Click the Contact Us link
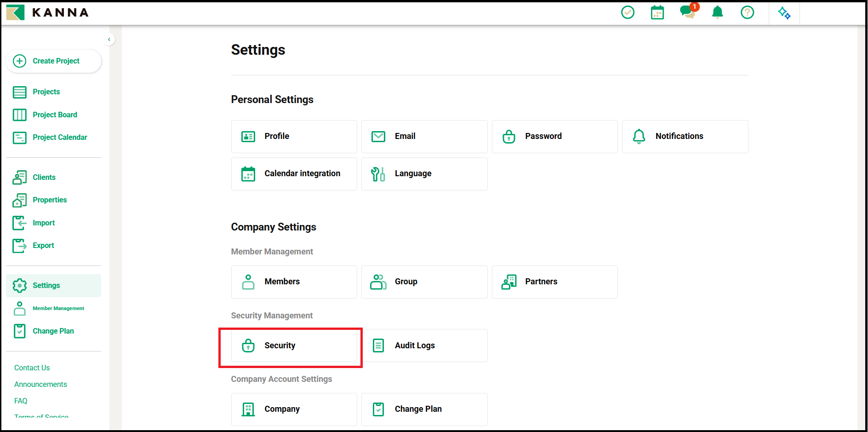 tap(32, 368)
